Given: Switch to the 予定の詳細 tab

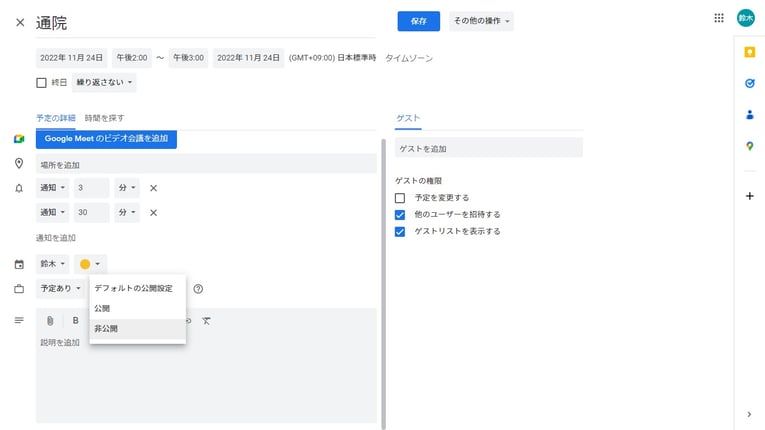Looking at the screenshot, I should (x=56, y=118).
